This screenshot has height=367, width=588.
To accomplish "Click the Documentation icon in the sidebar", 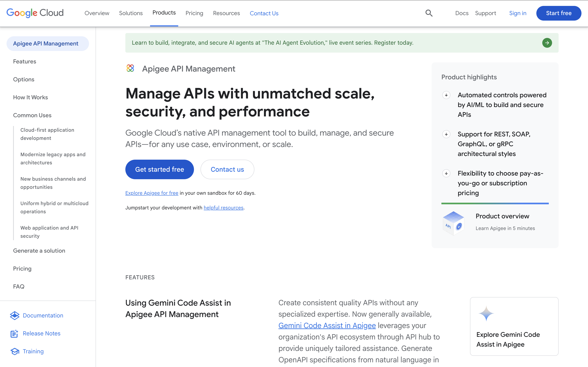I will [x=14, y=316].
